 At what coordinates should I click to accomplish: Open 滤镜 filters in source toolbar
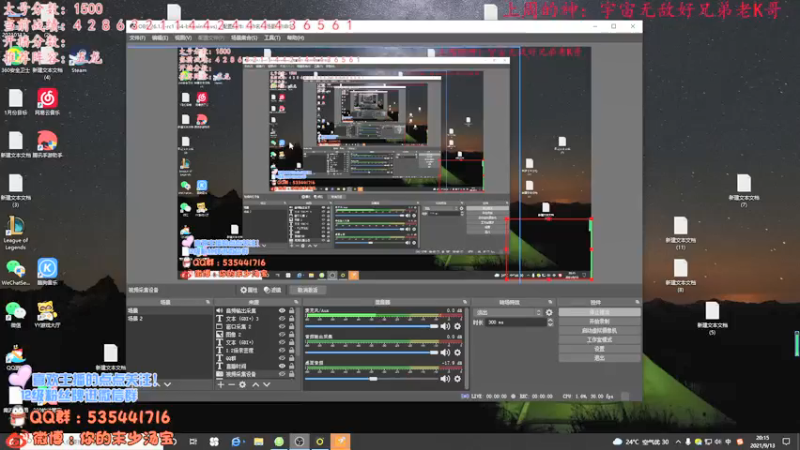coord(273,290)
